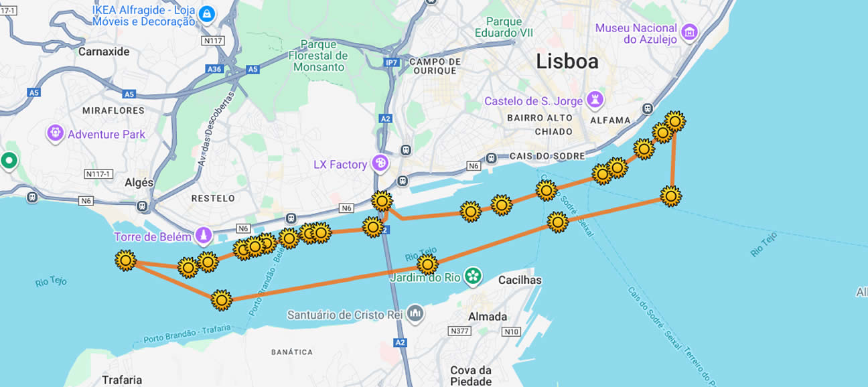Select the Cacilhas place label
The width and height of the screenshot is (868, 387).
(520, 280)
